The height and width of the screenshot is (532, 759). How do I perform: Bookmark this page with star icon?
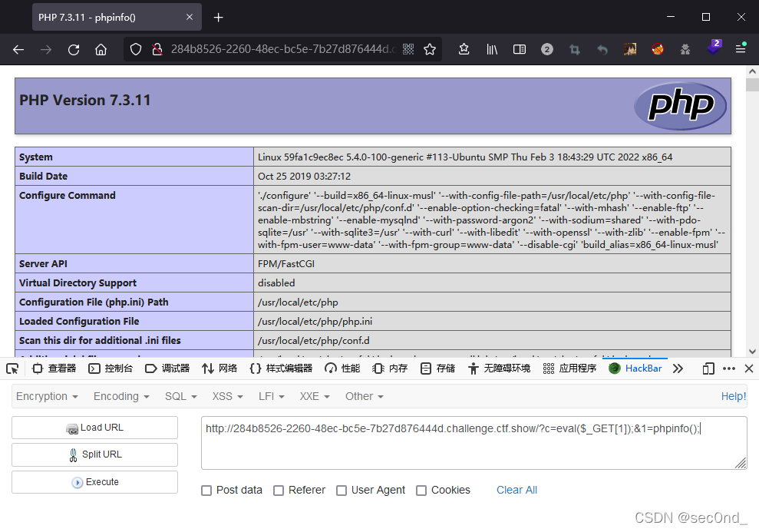point(429,49)
